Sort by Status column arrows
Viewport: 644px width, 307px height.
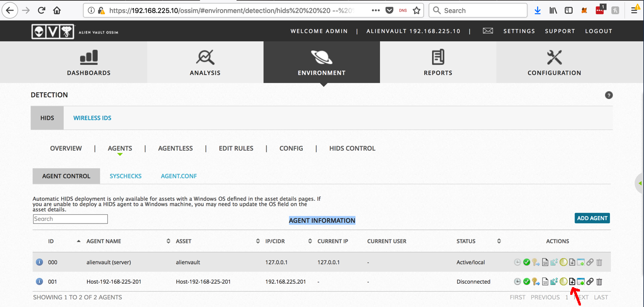pyautogui.click(x=499, y=241)
